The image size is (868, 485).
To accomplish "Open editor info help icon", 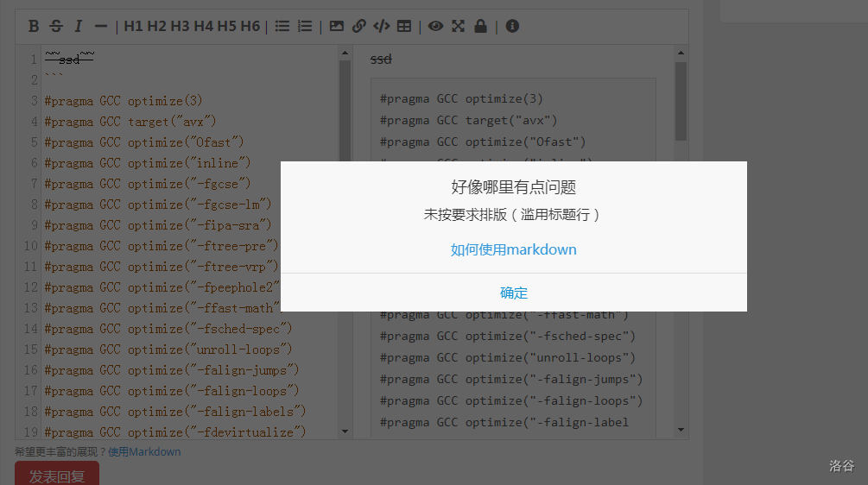I will click(512, 26).
